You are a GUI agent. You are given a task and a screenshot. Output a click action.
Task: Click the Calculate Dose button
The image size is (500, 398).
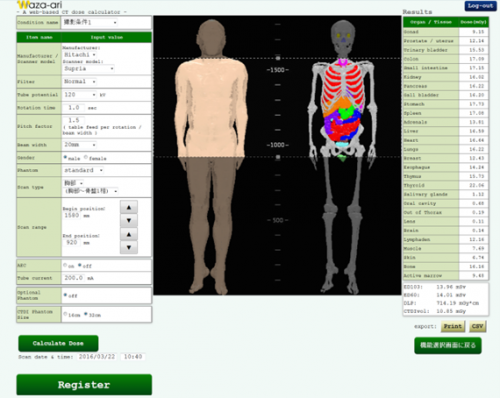click(58, 343)
